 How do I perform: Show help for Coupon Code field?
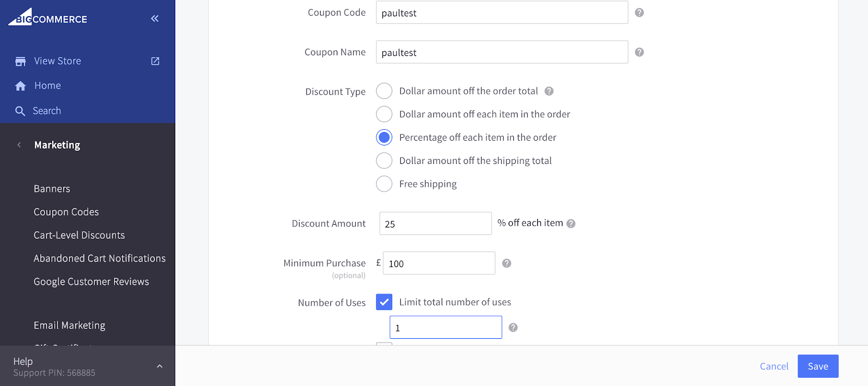point(640,12)
